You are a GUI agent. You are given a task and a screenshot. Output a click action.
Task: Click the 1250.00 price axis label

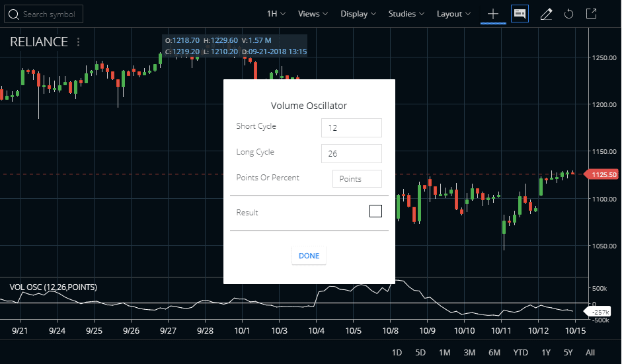click(604, 57)
